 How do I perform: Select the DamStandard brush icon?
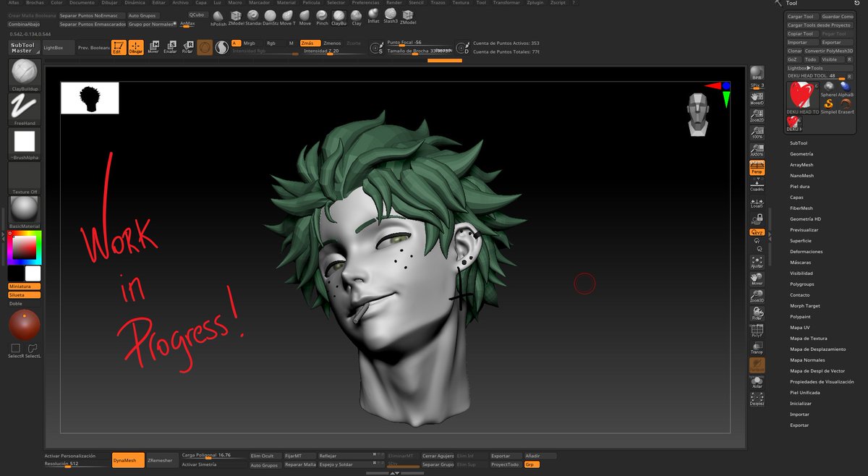pyautogui.click(x=270, y=17)
